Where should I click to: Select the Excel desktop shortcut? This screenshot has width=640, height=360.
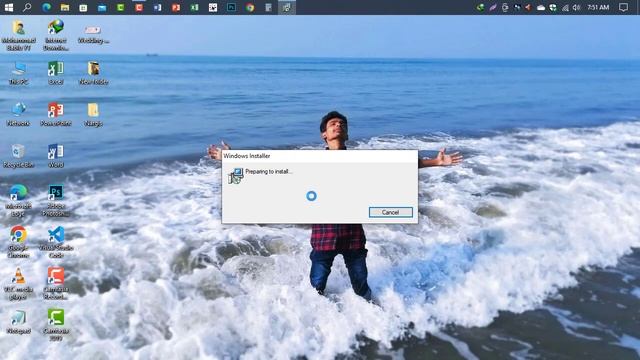pos(56,73)
